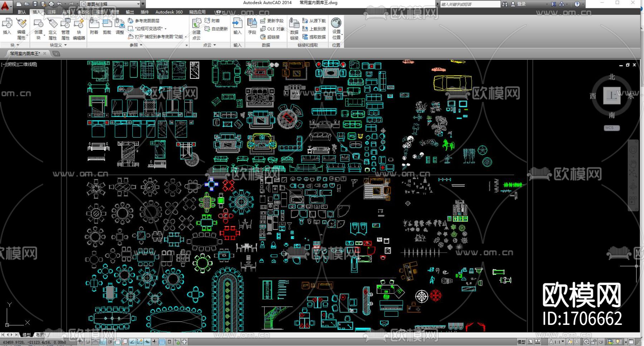Image resolution: width=644 pixels, height=346 pixels.
Task: Select the 剪裁 (Clip) tool
Action: (x=107, y=27)
